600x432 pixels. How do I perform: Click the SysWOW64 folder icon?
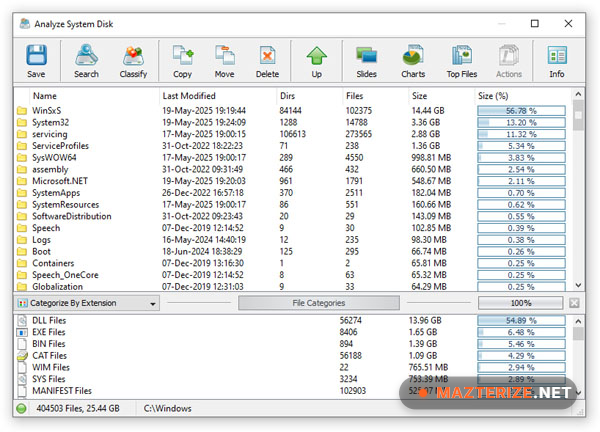(22, 158)
